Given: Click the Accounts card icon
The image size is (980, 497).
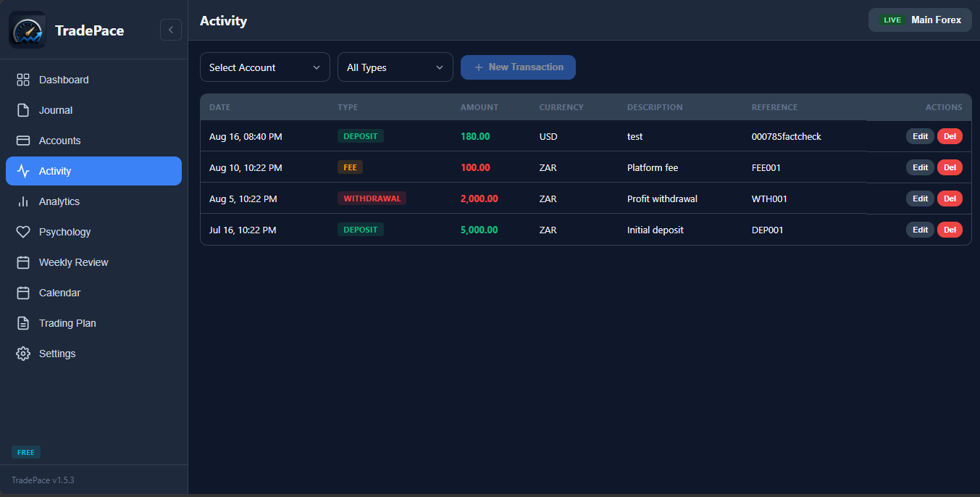Looking at the screenshot, I should 23,141.
